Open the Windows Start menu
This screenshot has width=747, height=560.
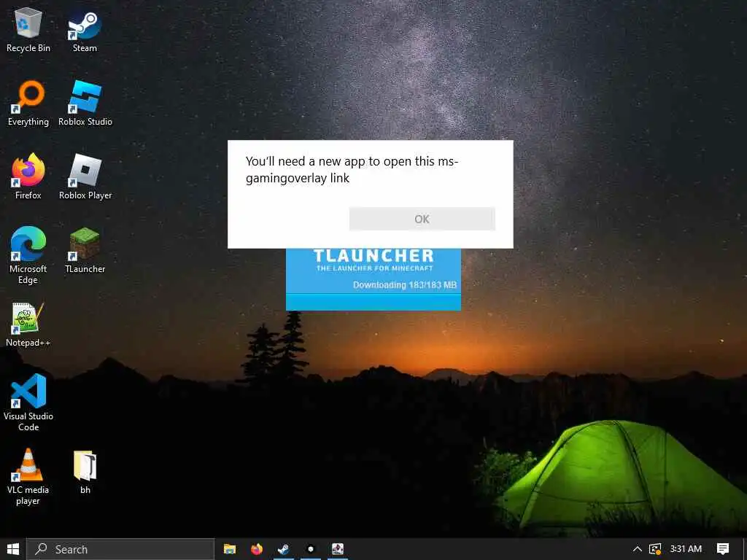[13, 549]
